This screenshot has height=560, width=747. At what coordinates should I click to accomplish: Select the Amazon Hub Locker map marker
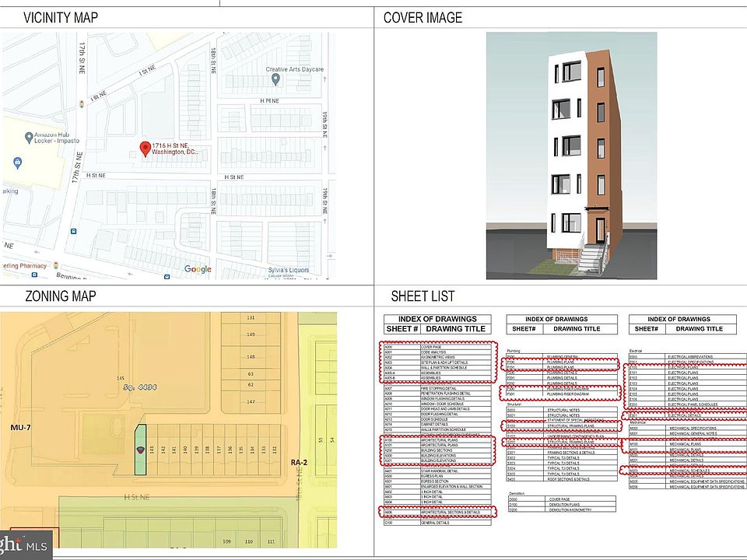pyautogui.click(x=29, y=138)
